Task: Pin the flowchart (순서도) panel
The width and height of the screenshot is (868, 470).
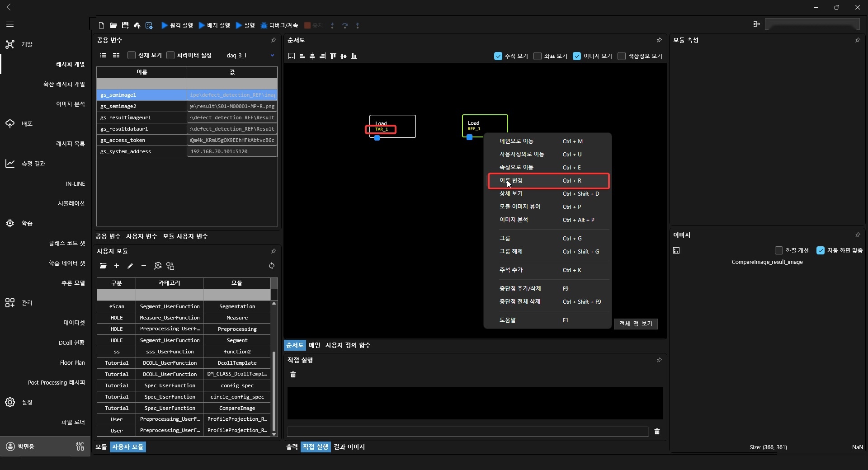Action: coord(659,40)
